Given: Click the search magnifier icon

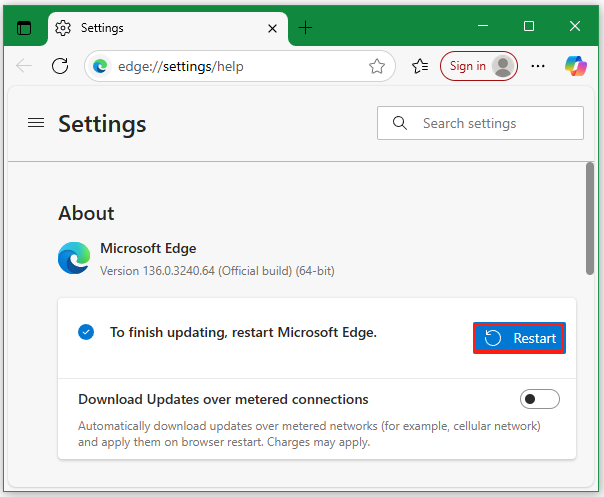Looking at the screenshot, I should coord(399,123).
